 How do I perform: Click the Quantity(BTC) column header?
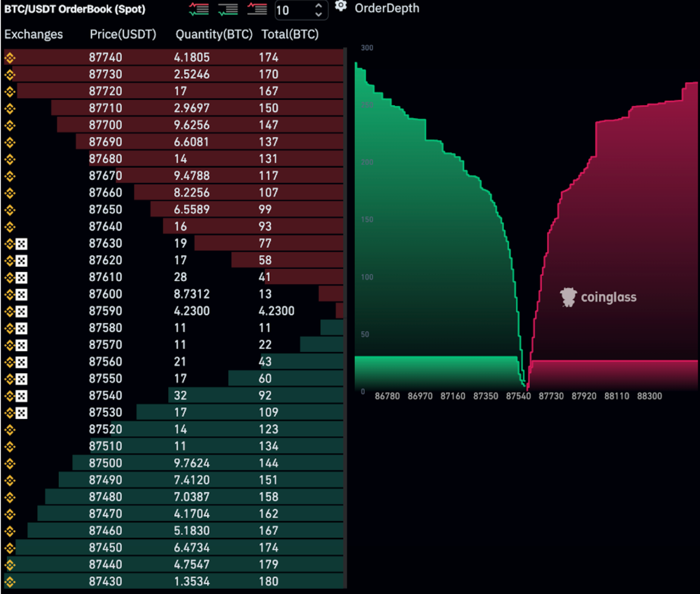[214, 34]
